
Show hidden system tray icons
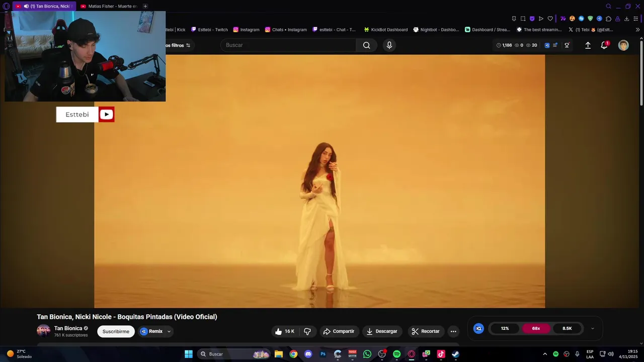click(545, 354)
